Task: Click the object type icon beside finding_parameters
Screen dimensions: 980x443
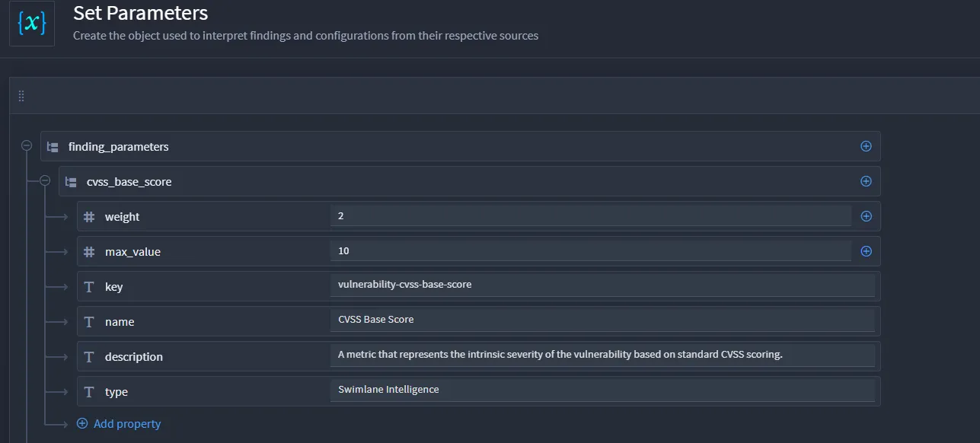Action: pos(53,147)
